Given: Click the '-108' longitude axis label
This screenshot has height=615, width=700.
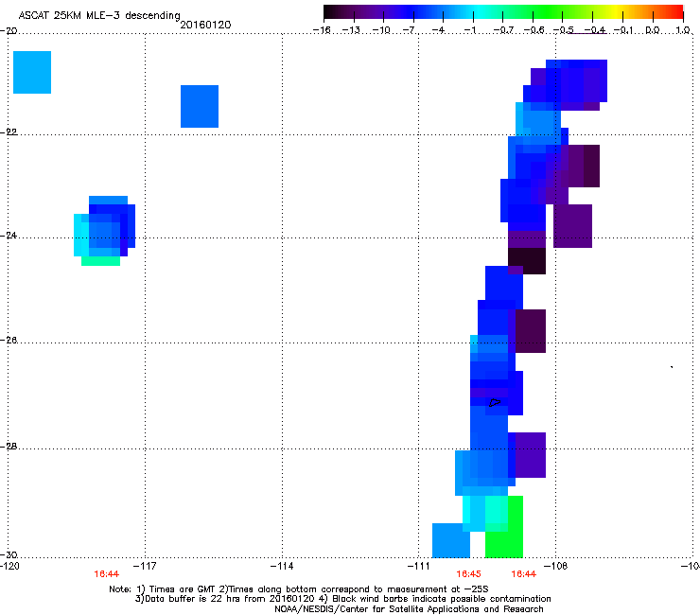Looking at the screenshot, I should [556, 567].
